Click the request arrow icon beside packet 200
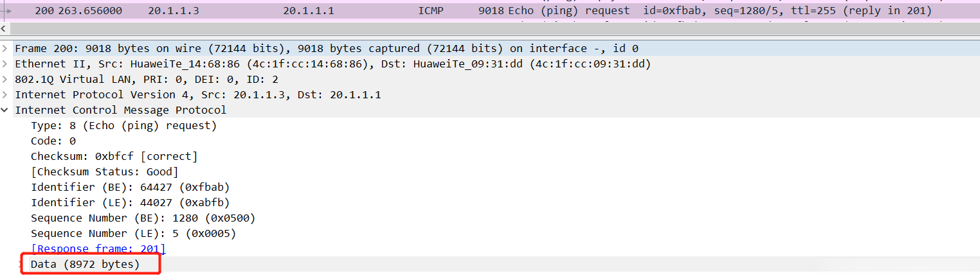Image resolution: width=980 pixels, height=280 pixels. tap(8, 11)
